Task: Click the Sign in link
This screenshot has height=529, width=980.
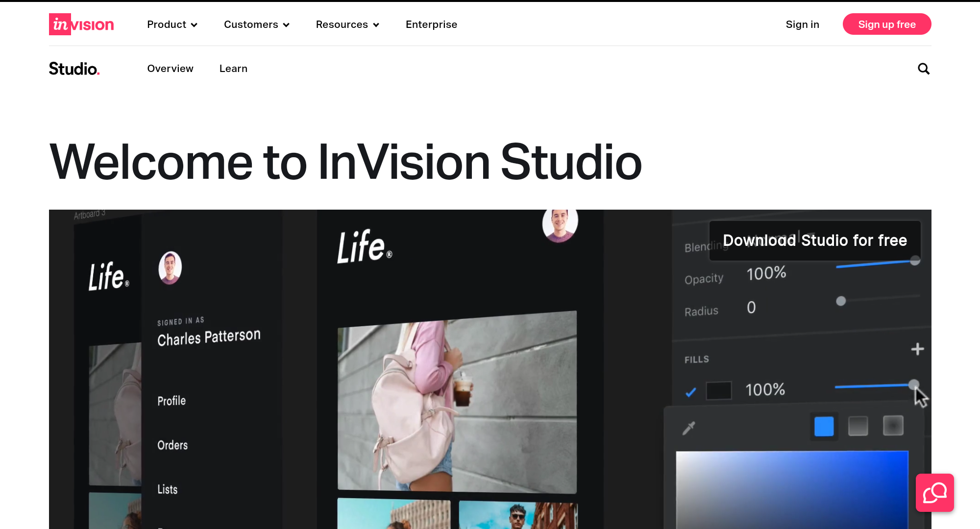Action: point(803,24)
